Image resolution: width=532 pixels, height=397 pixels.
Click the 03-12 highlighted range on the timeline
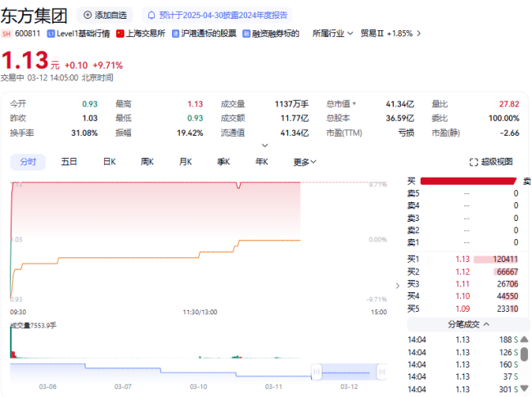pos(349,372)
